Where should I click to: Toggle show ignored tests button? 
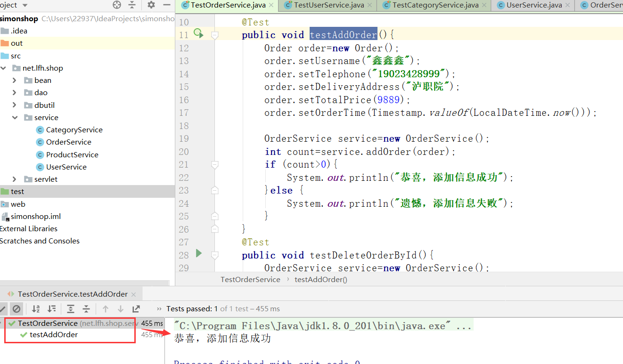(x=16, y=309)
